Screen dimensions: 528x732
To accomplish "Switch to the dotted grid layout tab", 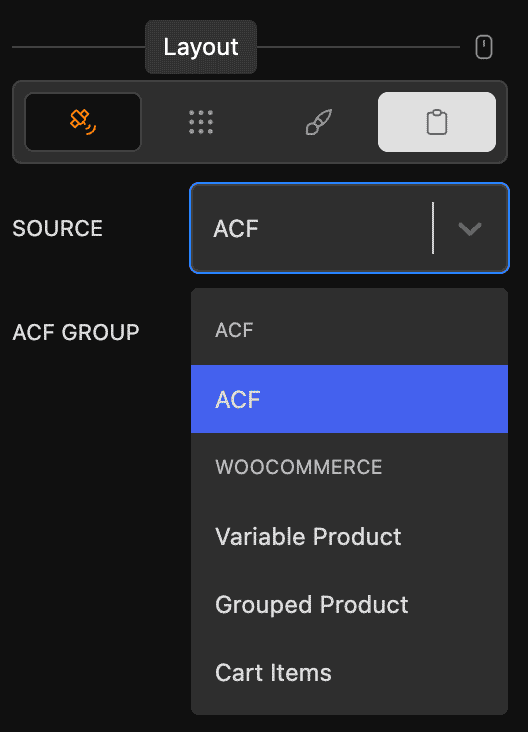I will point(201,122).
